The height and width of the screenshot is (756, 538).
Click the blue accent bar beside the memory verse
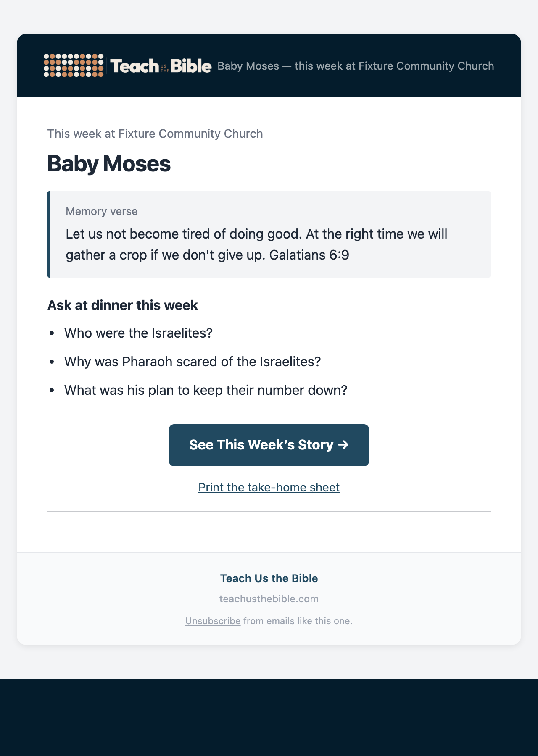click(49, 234)
